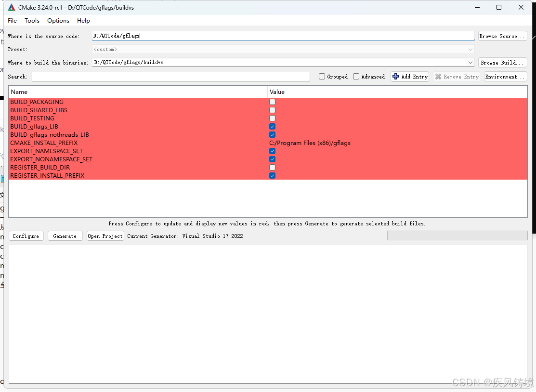Image resolution: width=536 pixels, height=392 pixels.
Task: Uncheck BUILD_gflags_nothreads_LIB checkbox
Action: click(273, 135)
